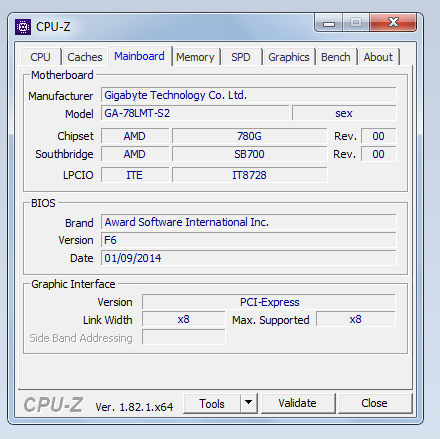The width and height of the screenshot is (440, 439).
Task: Minimize the CPU-Z window
Action: tap(329, 23)
